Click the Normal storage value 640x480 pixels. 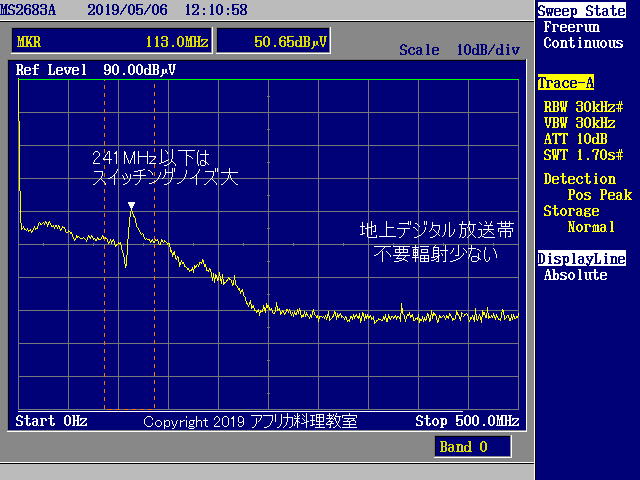pos(591,227)
